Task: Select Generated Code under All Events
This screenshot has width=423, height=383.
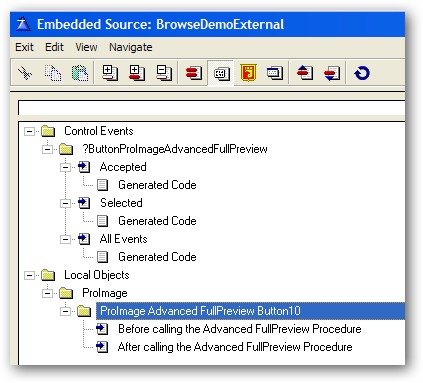Action: tap(157, 257)
